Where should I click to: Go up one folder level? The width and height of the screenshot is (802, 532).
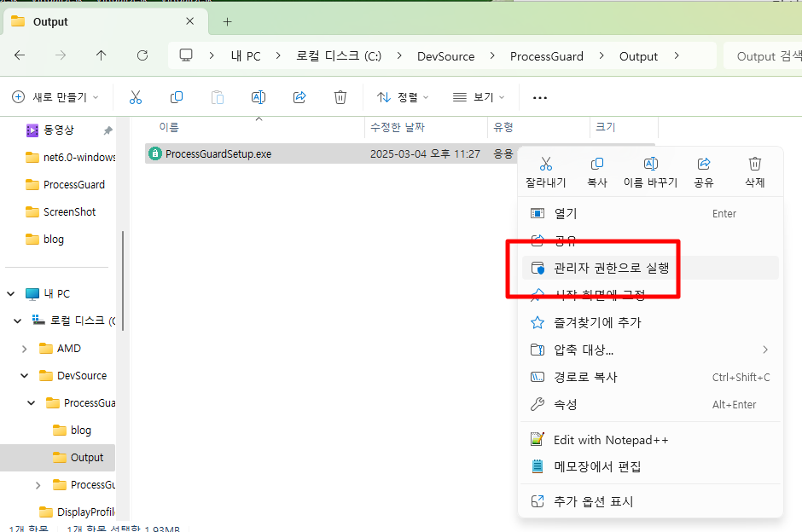pos(102,55)
